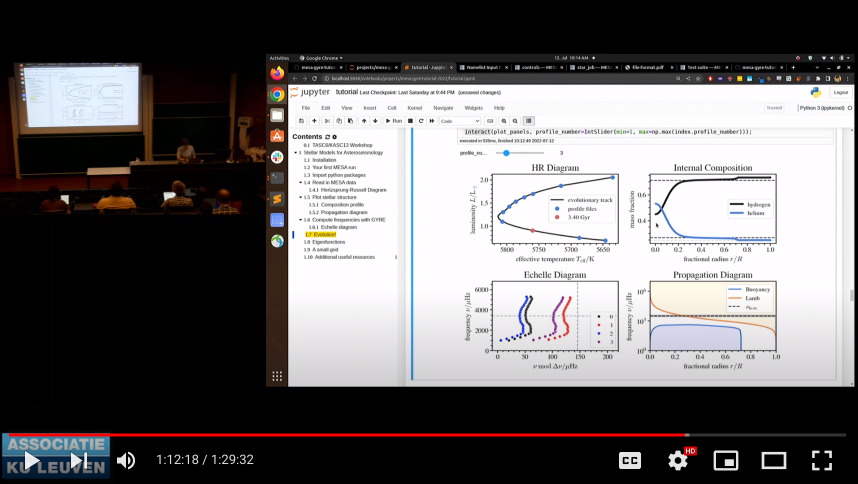
Task: Open the File menu in Jupyter
Action: 306,108
